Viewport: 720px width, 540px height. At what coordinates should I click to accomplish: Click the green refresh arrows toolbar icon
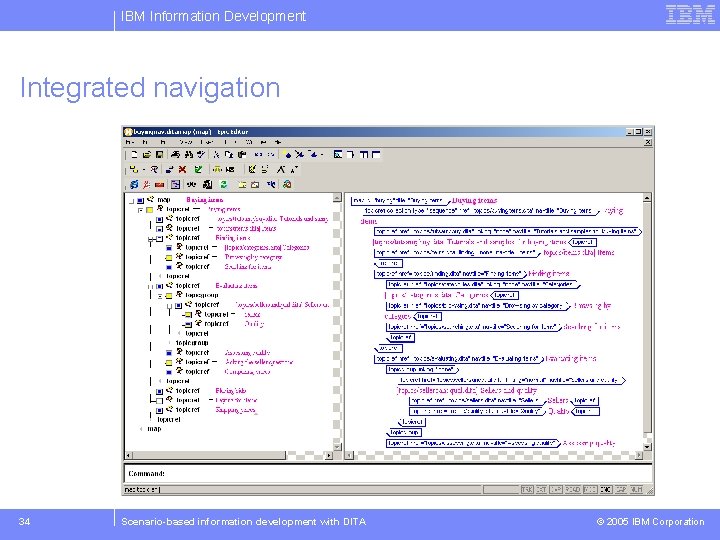coord(224,185)
